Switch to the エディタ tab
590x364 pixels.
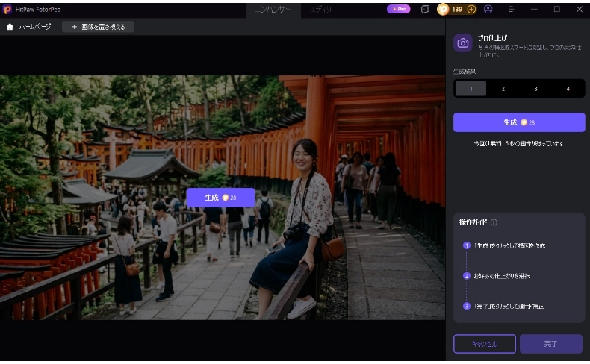320,10
